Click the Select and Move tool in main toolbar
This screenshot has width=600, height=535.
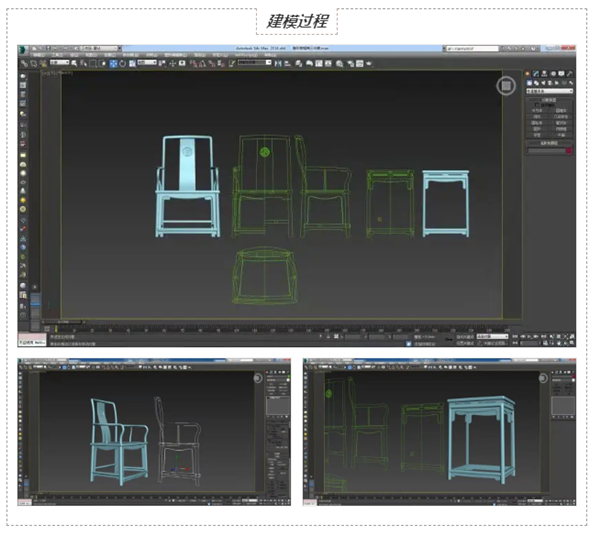113,63
